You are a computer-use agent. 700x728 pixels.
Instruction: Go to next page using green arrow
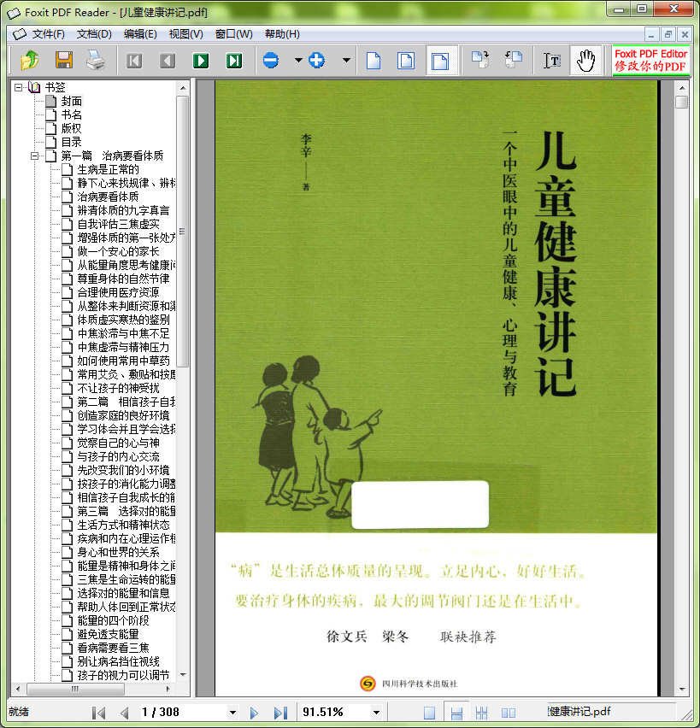tap(201, 61)
